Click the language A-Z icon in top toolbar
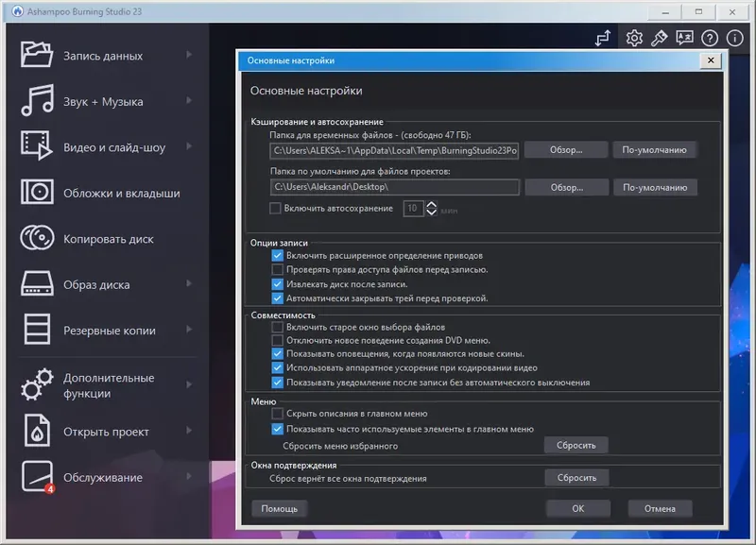The height and width of the screenshot is (545, 756). tap(684, 38)
